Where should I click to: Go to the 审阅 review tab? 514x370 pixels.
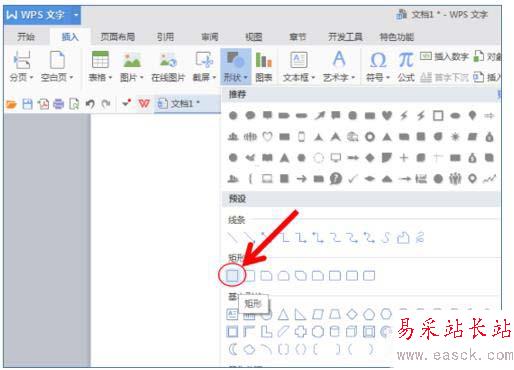(x=210, y=37)
